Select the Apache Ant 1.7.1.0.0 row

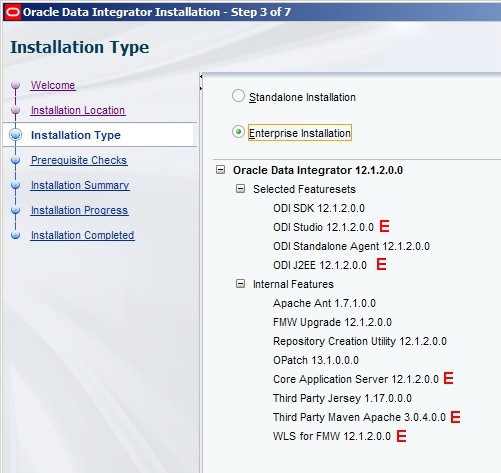pyautogui.click(x=324, y=303)
